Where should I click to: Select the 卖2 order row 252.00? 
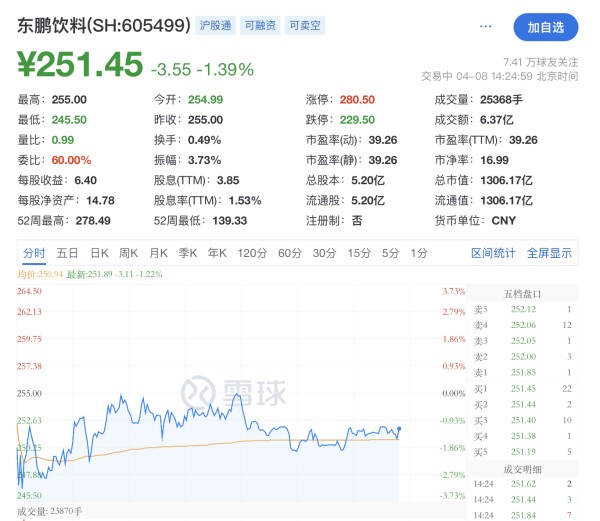click(x=523, y=357)
